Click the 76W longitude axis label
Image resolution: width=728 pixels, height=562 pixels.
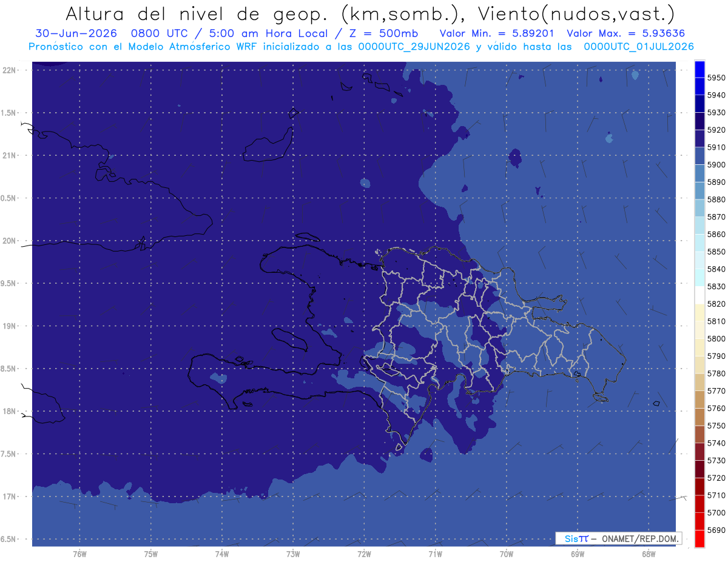pos(79,554)
